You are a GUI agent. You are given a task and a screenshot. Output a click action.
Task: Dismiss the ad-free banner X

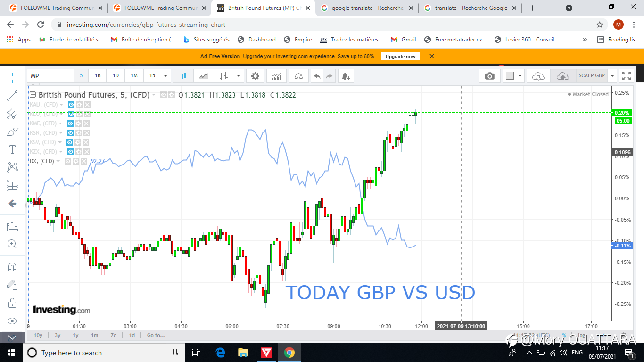pos(432,56)
